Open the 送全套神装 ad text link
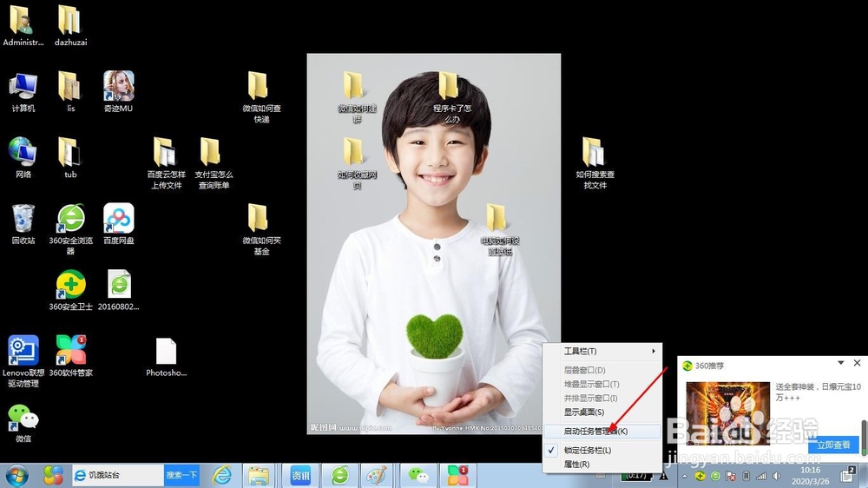868x488 pixels. [819, 392]
